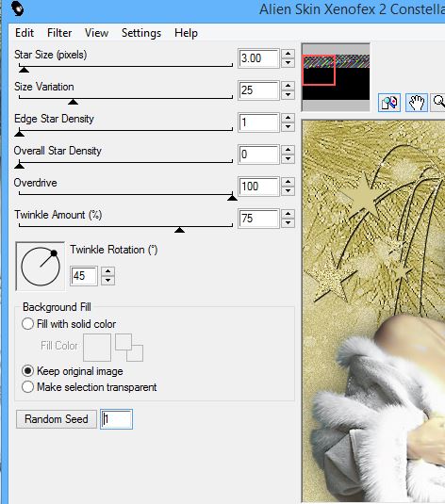
Task: Click the swap colors icon beside Fill Color
Action: coord(129,348)
